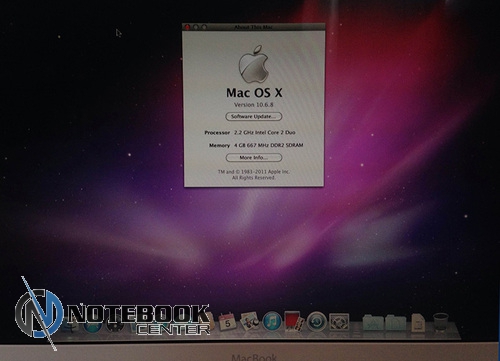Close the About This Mac window
500x361 pixels.
187,27
